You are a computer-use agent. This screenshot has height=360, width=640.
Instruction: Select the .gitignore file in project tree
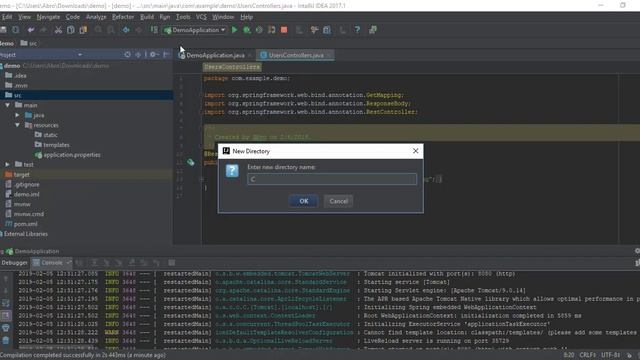(x=27, y=184)
